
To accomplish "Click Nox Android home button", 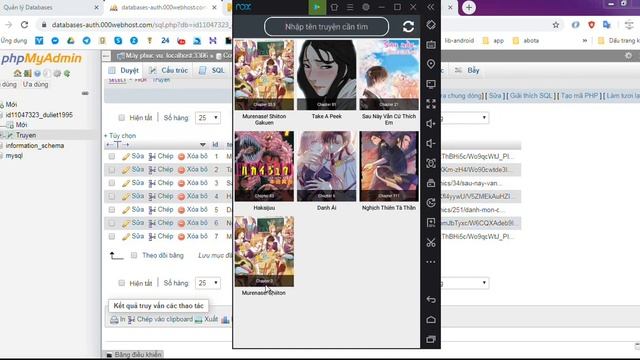I will click(x=431, y=320).
